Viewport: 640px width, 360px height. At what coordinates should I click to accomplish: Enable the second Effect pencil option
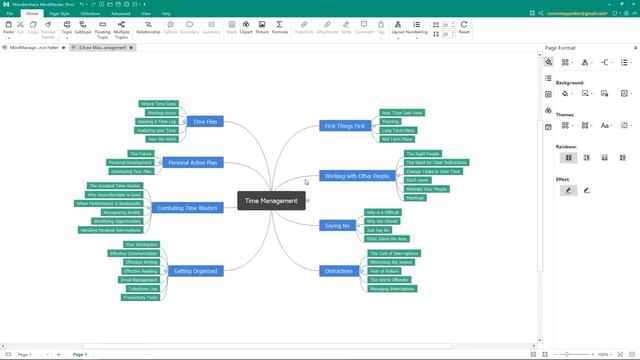(587, 190)
